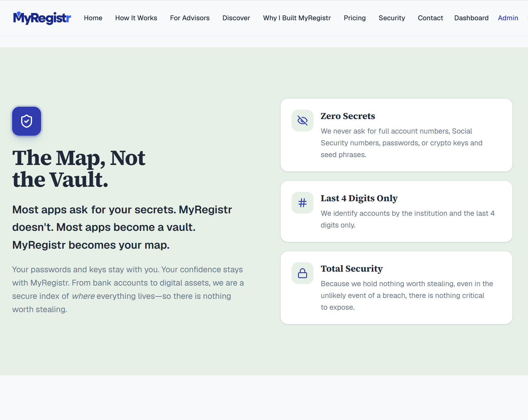
Task: Open the Security nav link
Action: click(x=392, y=18)
